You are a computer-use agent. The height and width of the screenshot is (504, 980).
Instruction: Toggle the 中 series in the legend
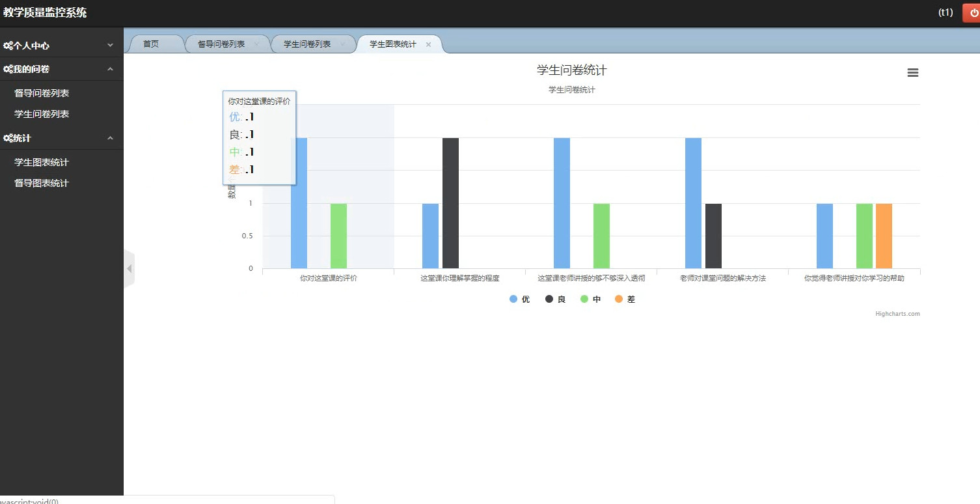(x=590, y=300)
